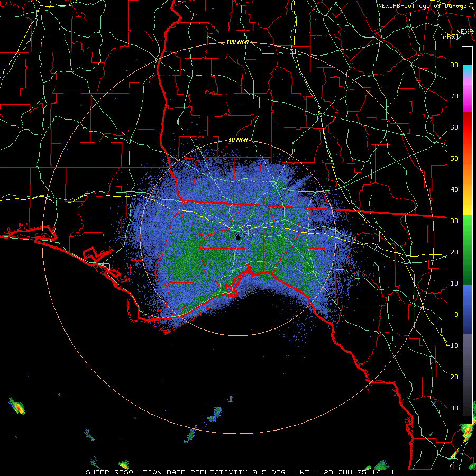Click the "SUPER-RESOLUTION BASE REFLECTIVITY" caption text

(x=167, y=472)
